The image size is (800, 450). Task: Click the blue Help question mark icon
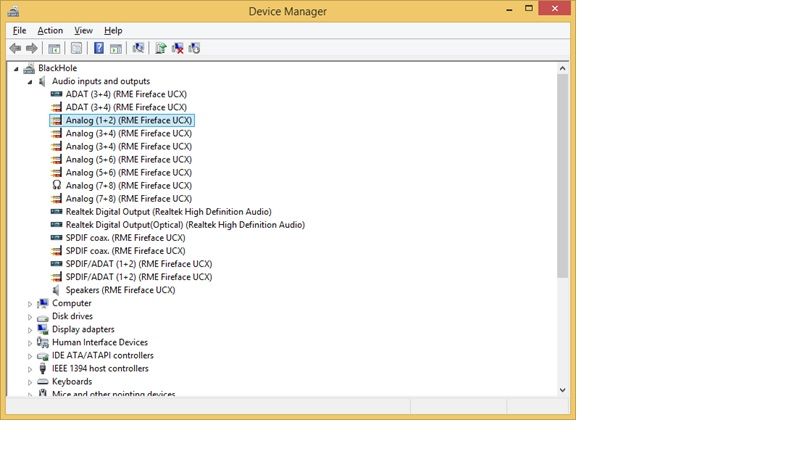tap(98, 48)
